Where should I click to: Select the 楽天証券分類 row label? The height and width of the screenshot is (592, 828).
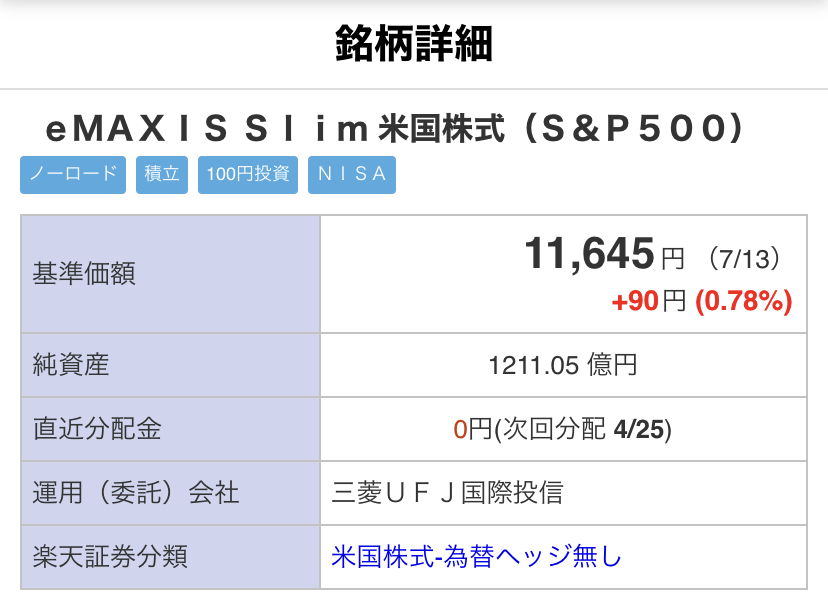110,557
